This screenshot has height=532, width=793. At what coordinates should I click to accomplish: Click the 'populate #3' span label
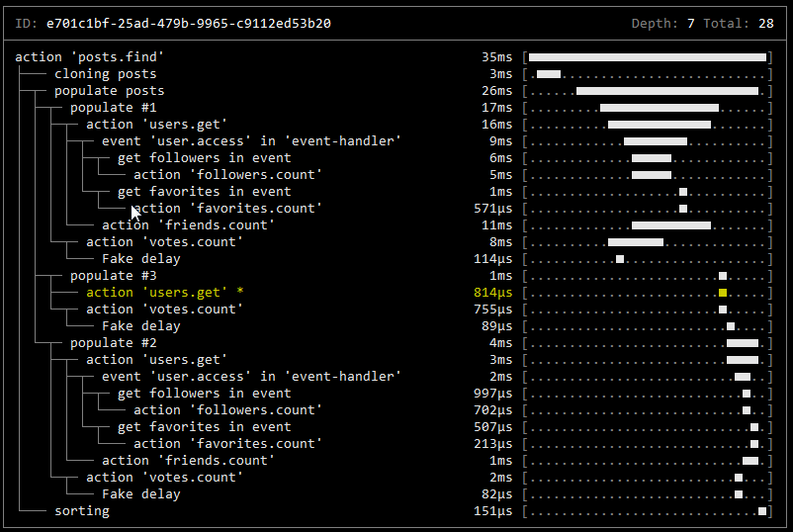pos(114,276)
